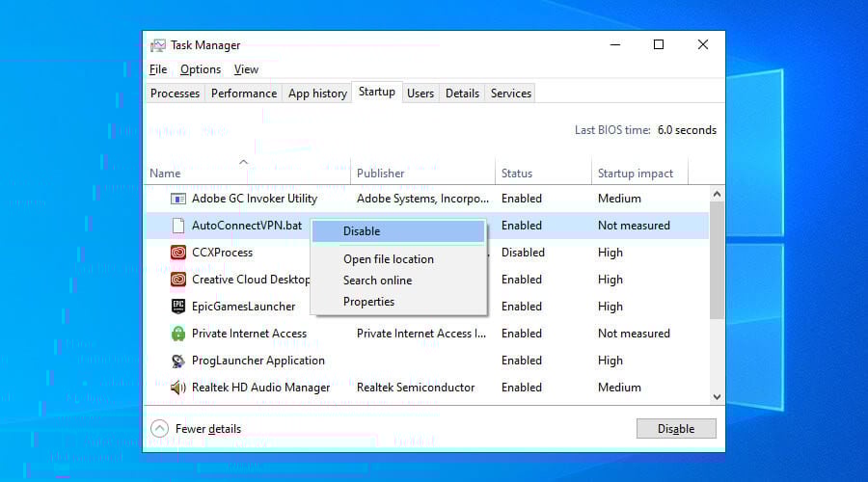Screen dimensions: 868x482
Task: Minimize the Task Manager window
Action: pyautogui.click(x=615, y=44)
